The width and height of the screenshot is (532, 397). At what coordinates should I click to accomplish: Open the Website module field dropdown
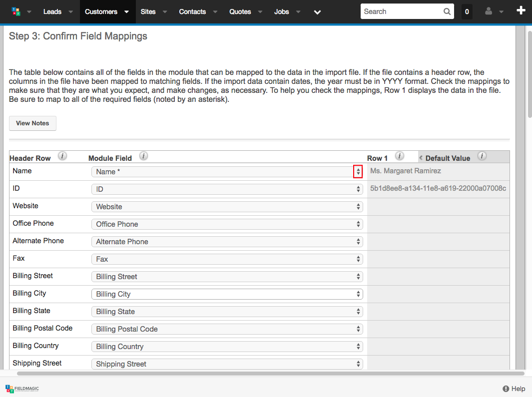tap(227, 207)
